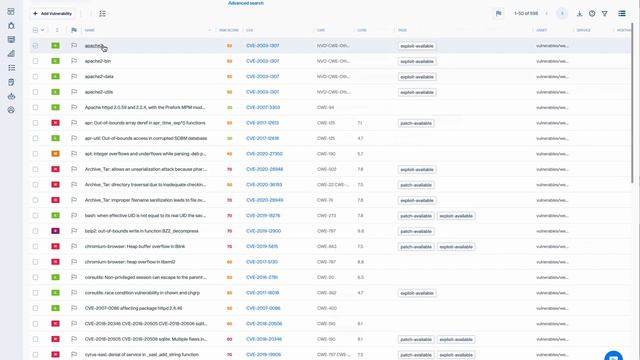The width and height of the screenshot is (640, 360).
Task: Click the green severity badge on the apache2 row
Action: (55, 46)
